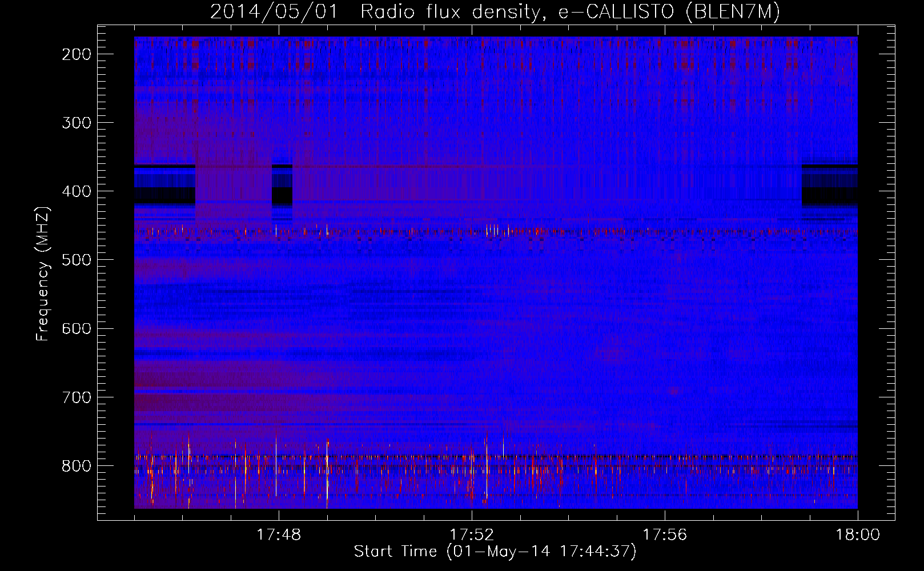Click the 600 frequency tick label

click(x=76, y=328)
